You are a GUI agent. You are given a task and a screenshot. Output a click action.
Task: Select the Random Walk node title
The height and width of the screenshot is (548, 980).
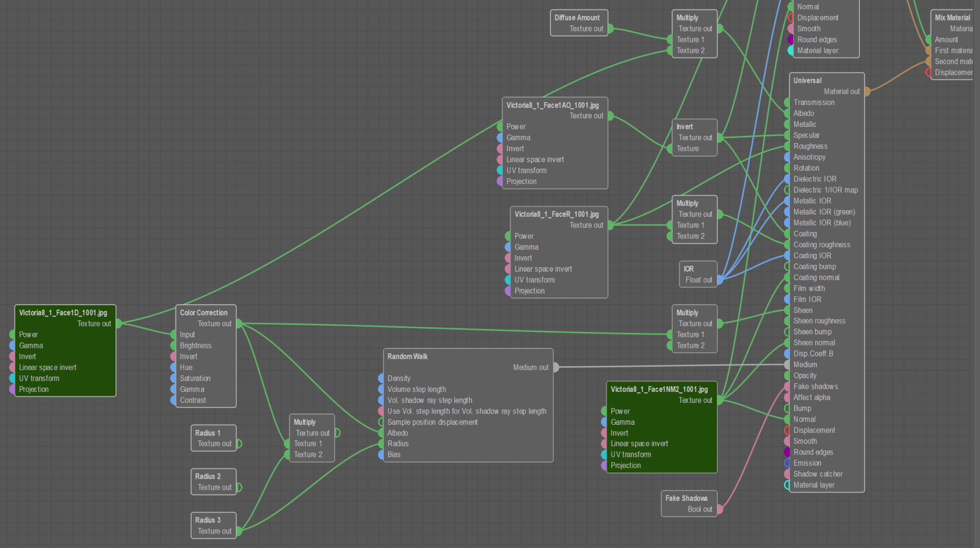click(407, 356)
